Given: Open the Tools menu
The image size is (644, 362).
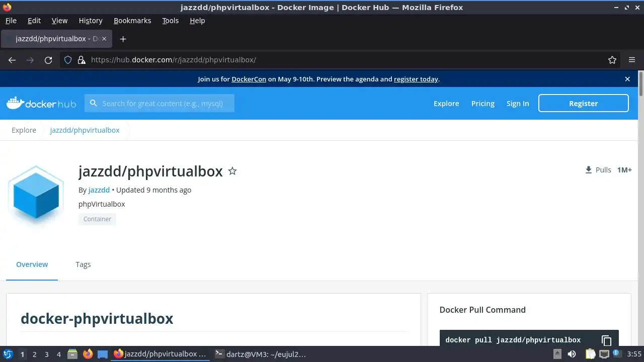Looking at the screenshot, I should click(170, 21).
